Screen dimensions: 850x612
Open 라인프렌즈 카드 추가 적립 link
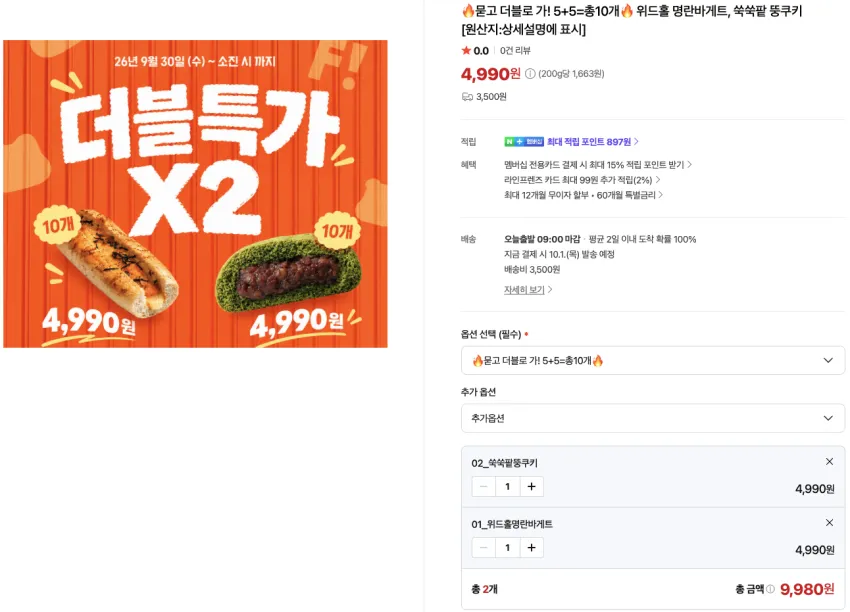point(582,179)
